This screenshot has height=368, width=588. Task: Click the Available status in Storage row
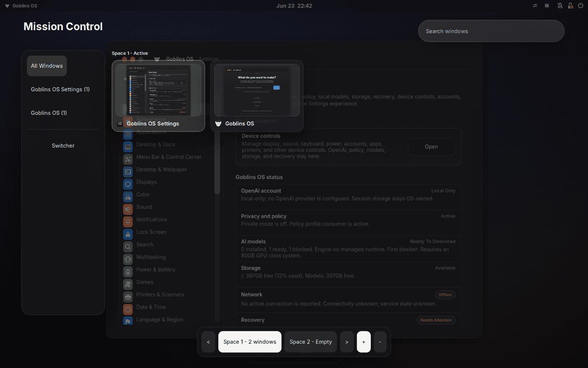click(445, 268)
